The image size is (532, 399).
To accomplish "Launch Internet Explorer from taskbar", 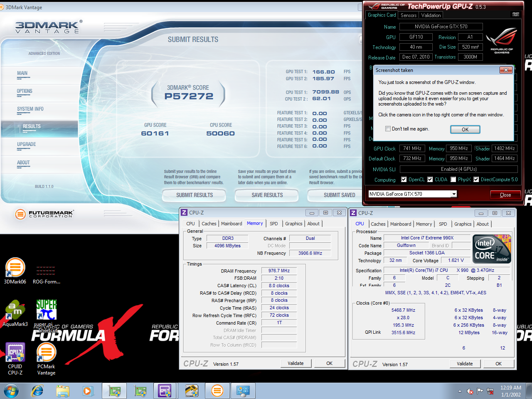I will [x=37, y=391].
